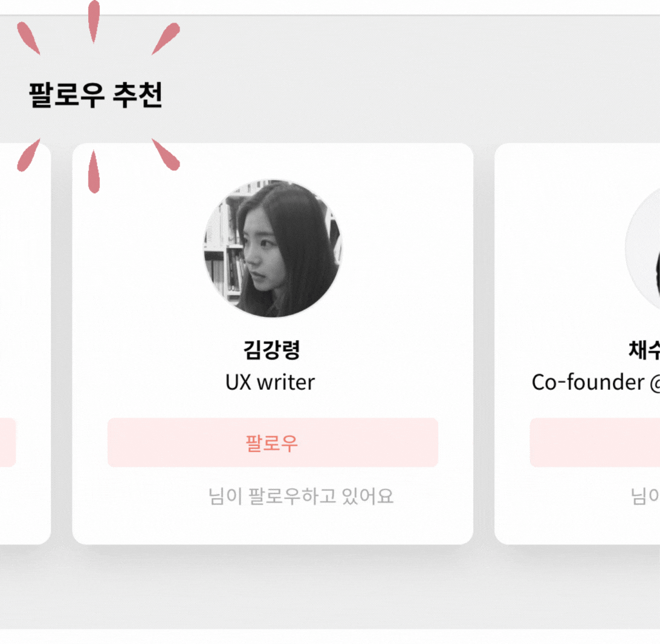
Task: Open the cropped profile photo on the Co-founder card
Action: [642, 248]
